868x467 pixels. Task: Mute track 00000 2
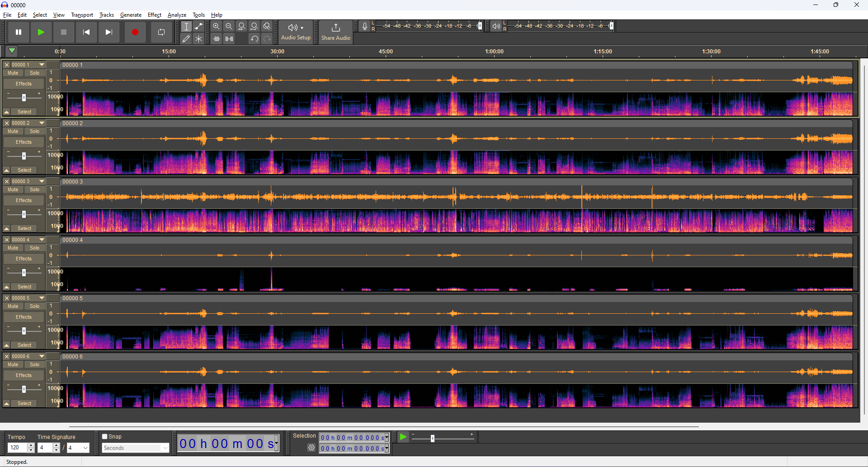(13, 131)
